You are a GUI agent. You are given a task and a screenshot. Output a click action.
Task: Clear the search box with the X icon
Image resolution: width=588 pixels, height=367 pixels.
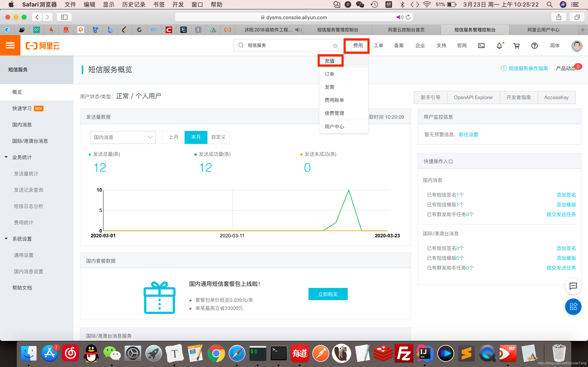[335, 46]
